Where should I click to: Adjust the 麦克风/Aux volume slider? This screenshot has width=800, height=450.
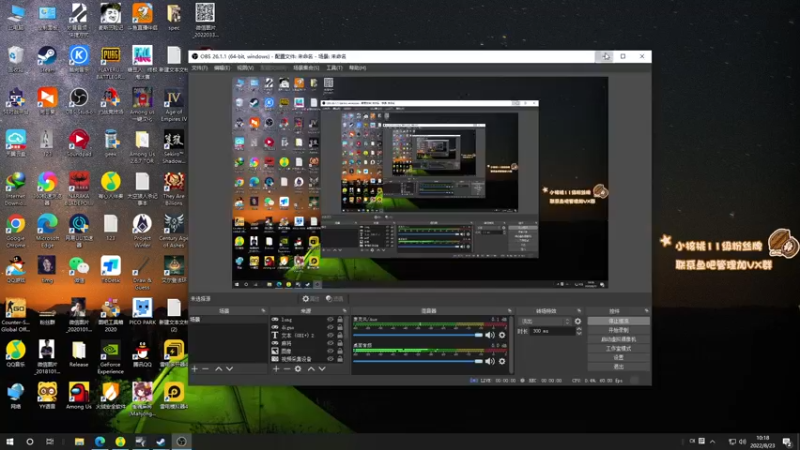pos(417,335)
